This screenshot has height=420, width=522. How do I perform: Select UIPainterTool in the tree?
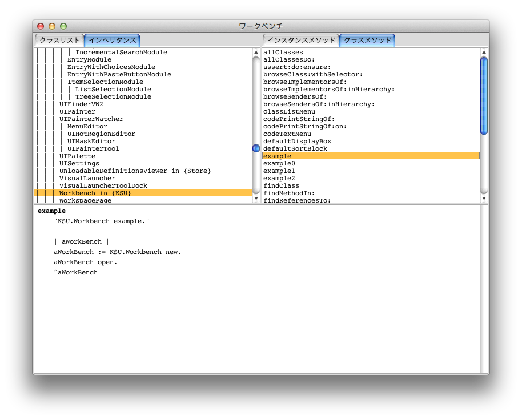[93, 148]
